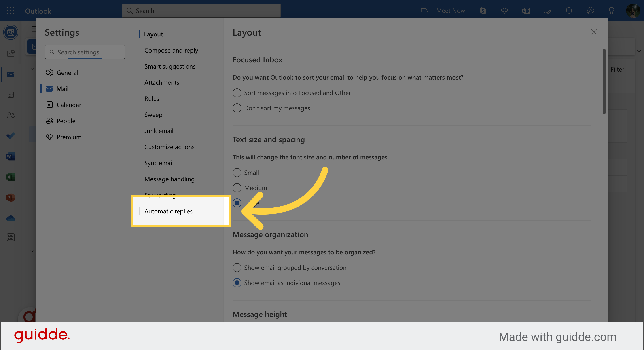This screenshot has height=350, width=644.
Task: Click the settings panel vertical scrollbar
Action: point(604,81)
